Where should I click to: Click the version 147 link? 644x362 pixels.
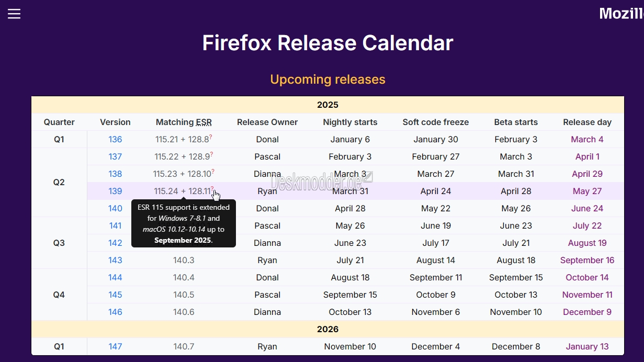[x=115, y=346]
